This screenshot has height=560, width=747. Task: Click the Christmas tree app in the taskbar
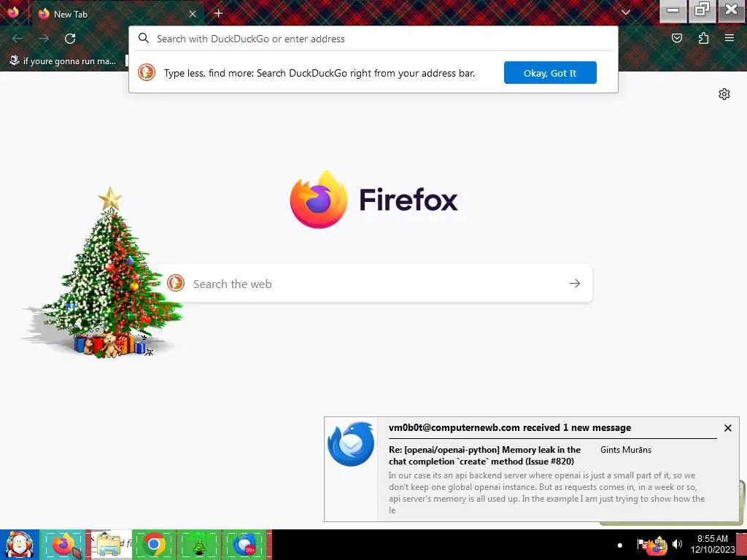199,545
